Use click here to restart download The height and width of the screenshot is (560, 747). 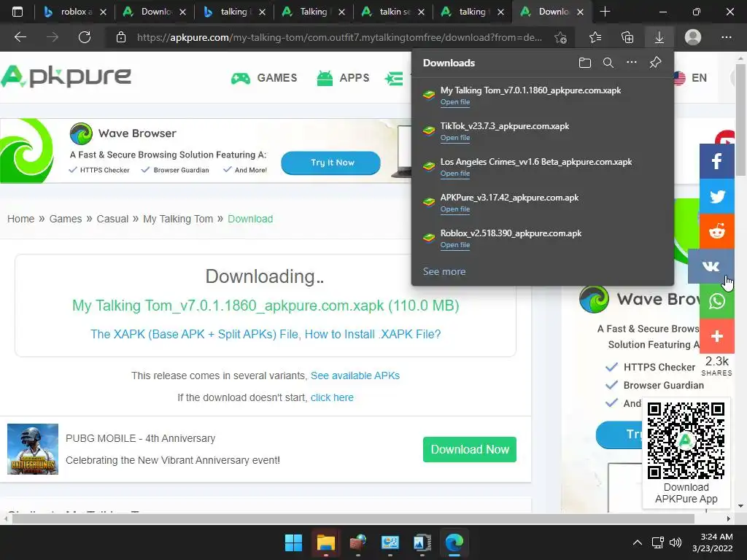click(x=332, y=397)
